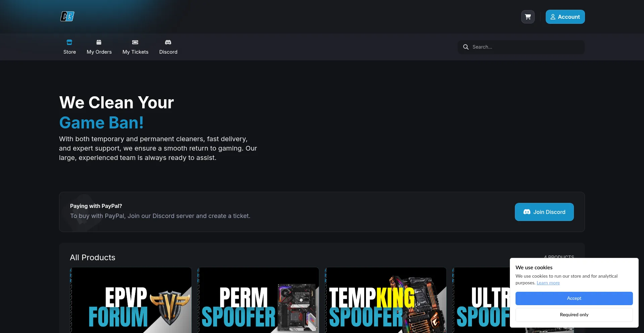
Task: Select the Perm Spoofer product card
Action: 258,300
